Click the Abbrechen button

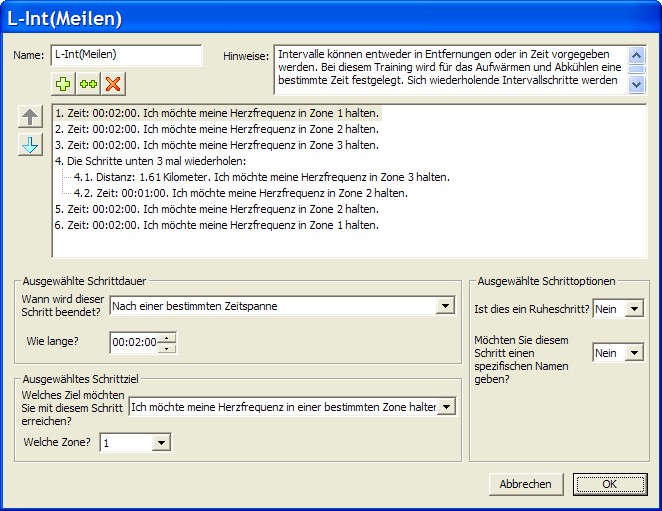[526, 484]
